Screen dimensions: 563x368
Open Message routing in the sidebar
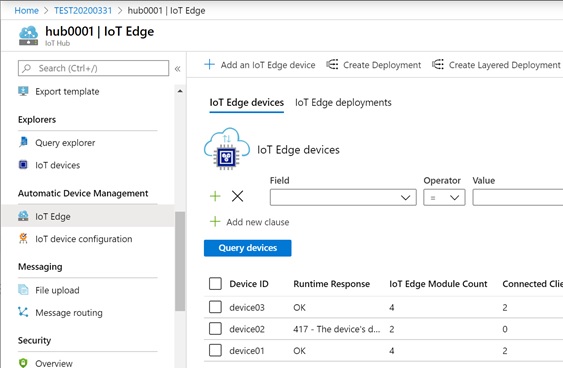pos(69,313)
